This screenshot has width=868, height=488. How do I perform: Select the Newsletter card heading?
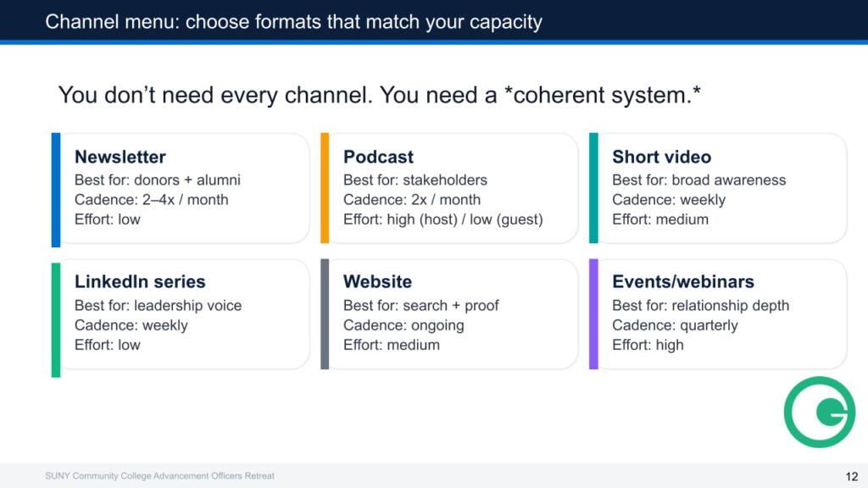(x=120, y=157)
